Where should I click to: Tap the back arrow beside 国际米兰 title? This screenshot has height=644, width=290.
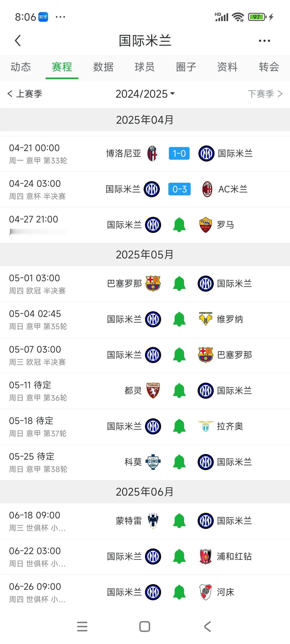point(18,41)
